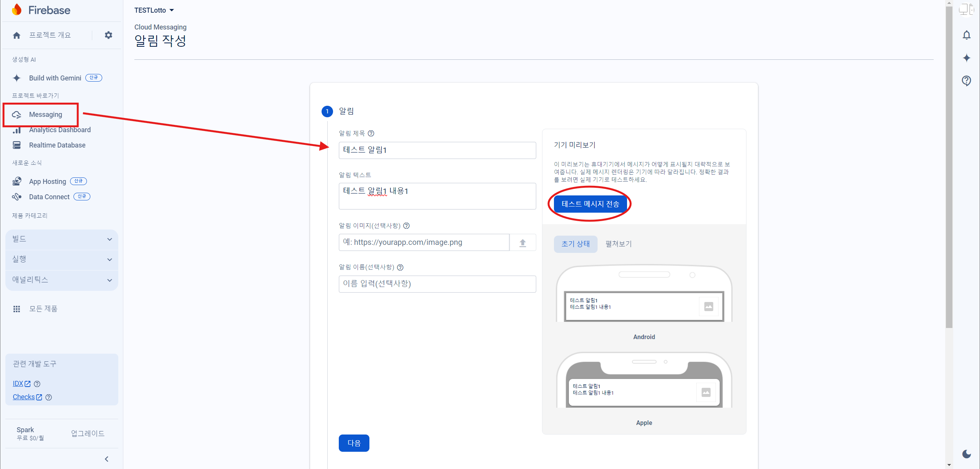
Task: Open the help question mark icon
Action: click(966, 80)
